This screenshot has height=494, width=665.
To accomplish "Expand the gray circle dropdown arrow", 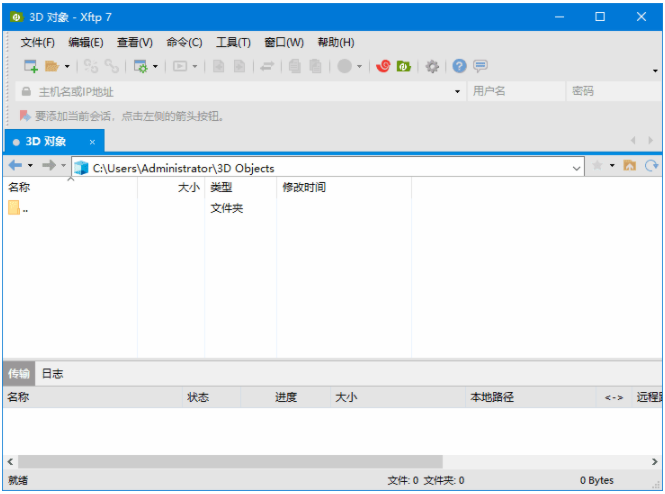I will (x=359, y=67).
